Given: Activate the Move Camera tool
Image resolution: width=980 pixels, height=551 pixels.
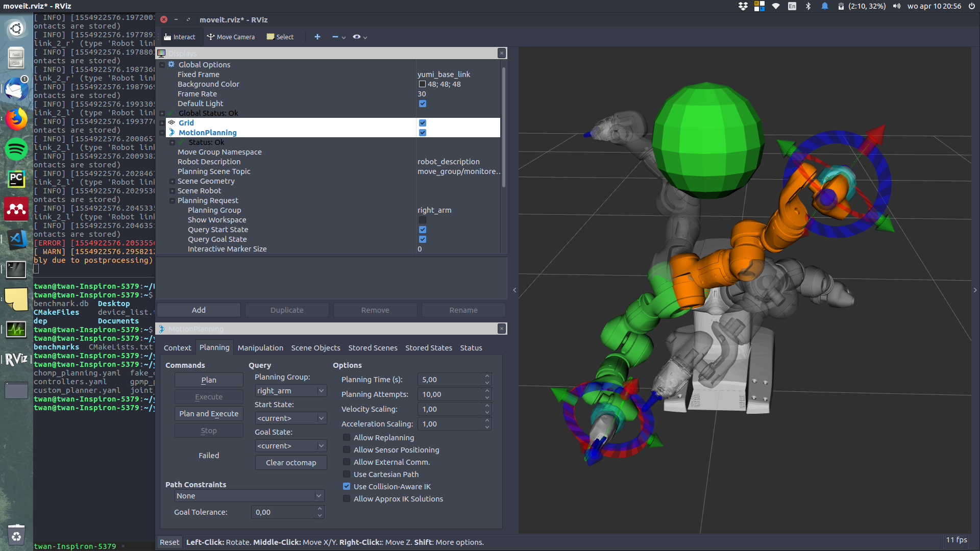Looking at the screenshot, I should (x=231, y=37).
